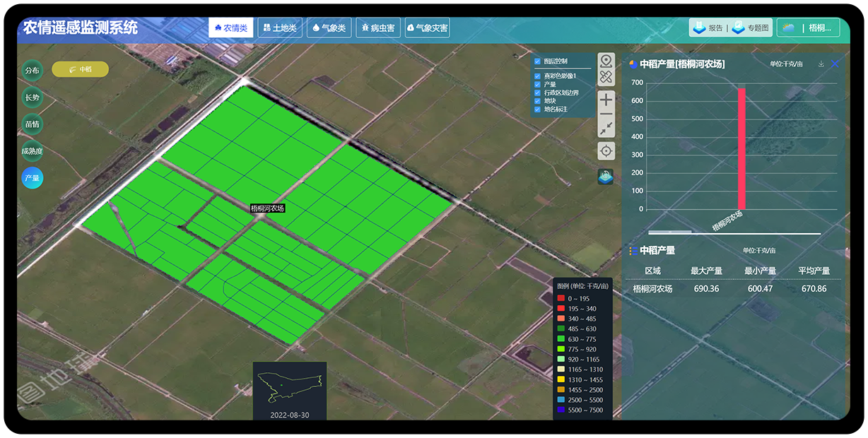Toggle the 图层控制 panel header checkbox
The width and height of the screenshot is (868, 438).
(x=537, y=61)
